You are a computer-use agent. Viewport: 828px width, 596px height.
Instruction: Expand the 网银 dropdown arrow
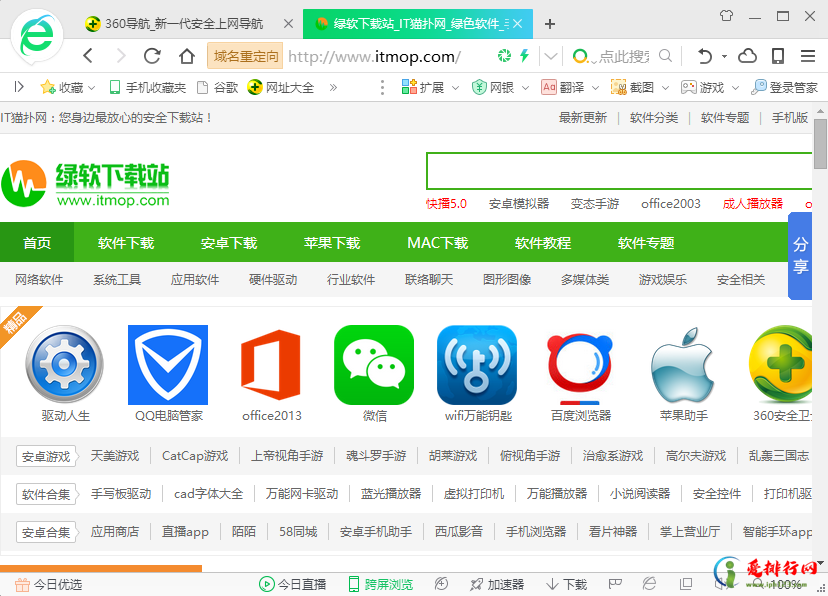point(525,88)
